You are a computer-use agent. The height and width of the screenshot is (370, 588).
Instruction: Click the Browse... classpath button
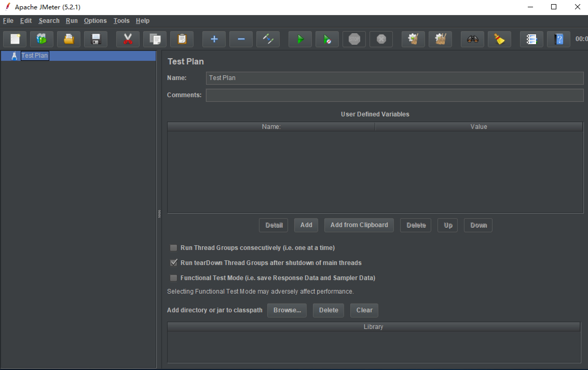(x=287, y=310)
